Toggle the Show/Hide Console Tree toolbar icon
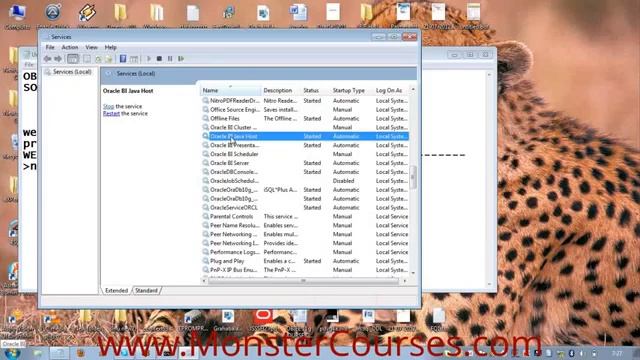 point(73,59)
